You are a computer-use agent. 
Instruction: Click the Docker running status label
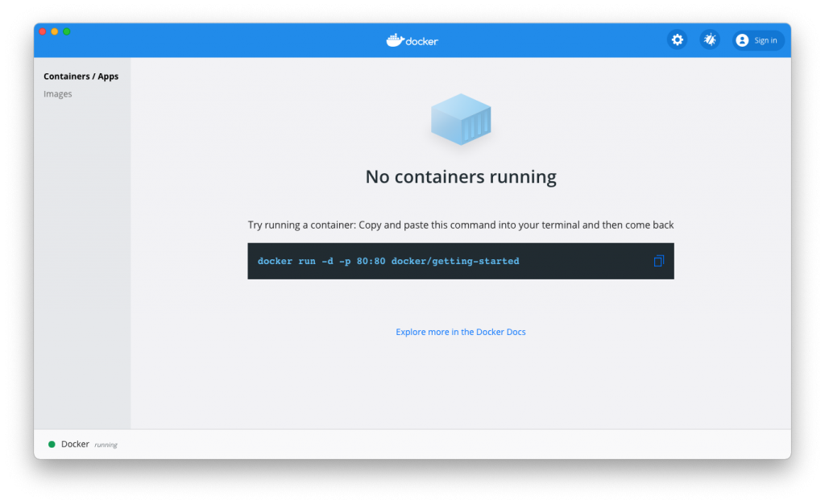[89, 444]
